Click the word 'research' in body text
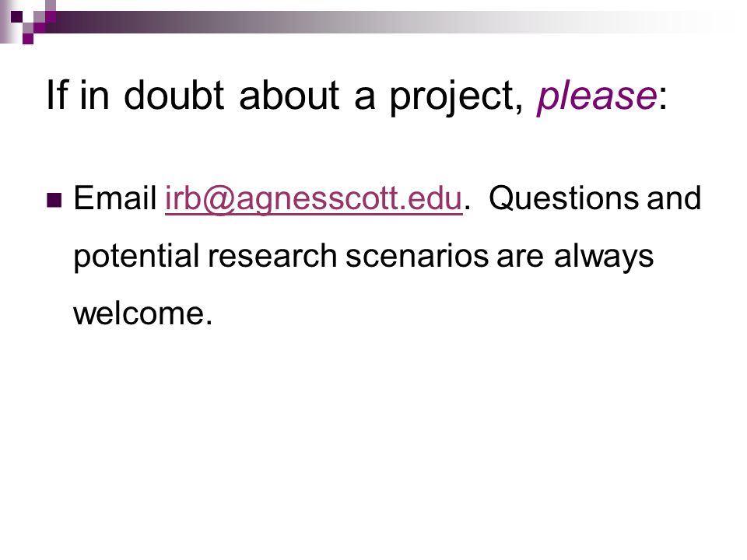The height and width of the screenshot is (560, 747). pos(272,256)
